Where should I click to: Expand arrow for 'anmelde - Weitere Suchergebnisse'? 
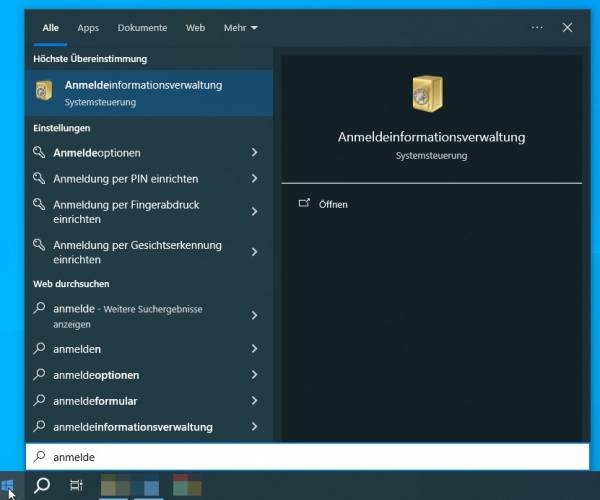pyautogui.click(x=254, y=316)
